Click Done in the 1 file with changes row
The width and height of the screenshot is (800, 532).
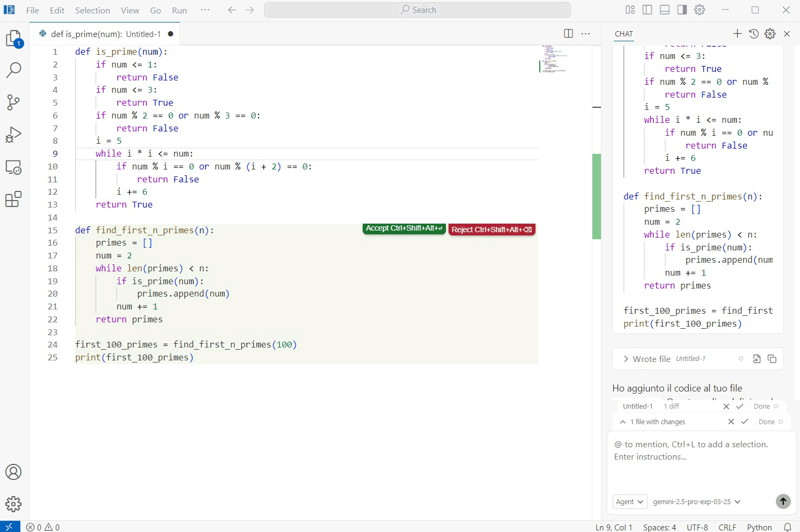click(766, 422)
